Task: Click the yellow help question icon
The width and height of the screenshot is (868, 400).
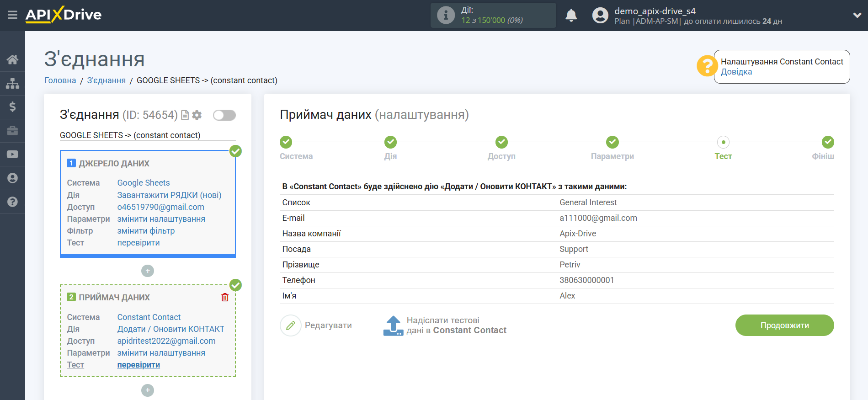Action: click(x=707, y=66)
